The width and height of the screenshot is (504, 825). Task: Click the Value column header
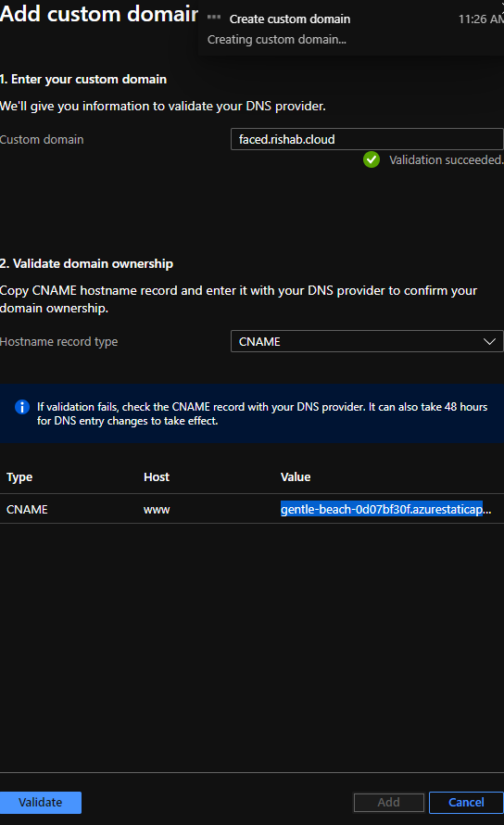coord(296,477)
